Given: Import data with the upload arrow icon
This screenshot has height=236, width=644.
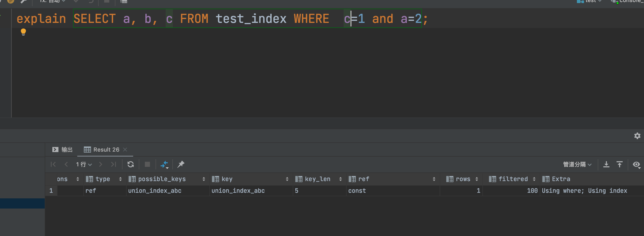Looking at the screenshot, I should tap(620, 164).
